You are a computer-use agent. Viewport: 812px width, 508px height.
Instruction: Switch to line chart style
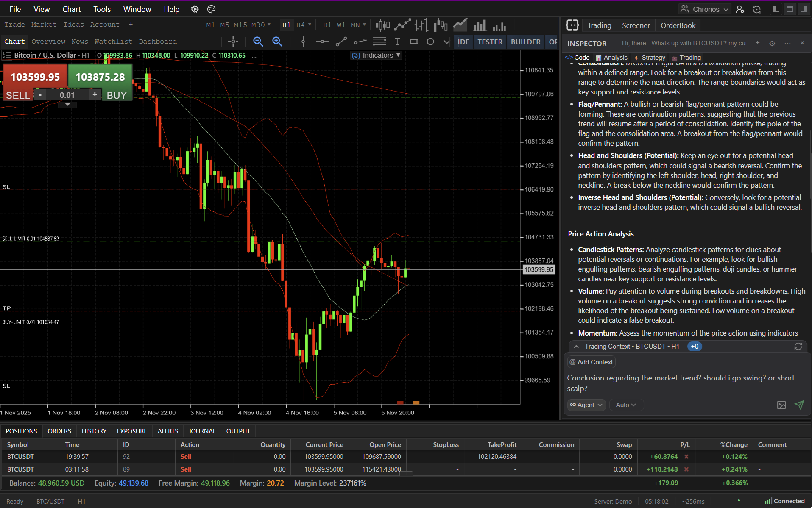tap(402, 25)
